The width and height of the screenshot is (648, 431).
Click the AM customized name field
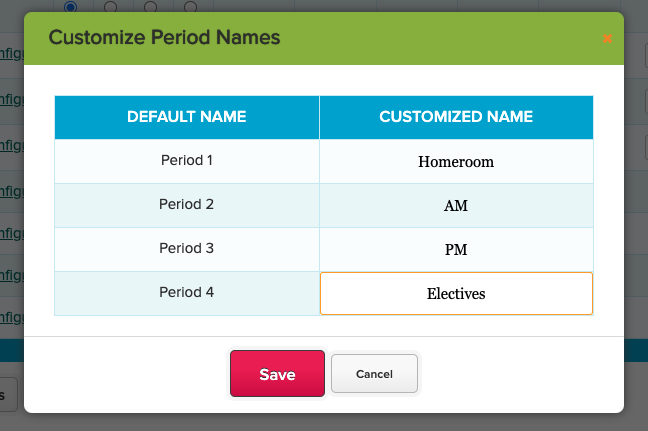click(x=456, y=206)
